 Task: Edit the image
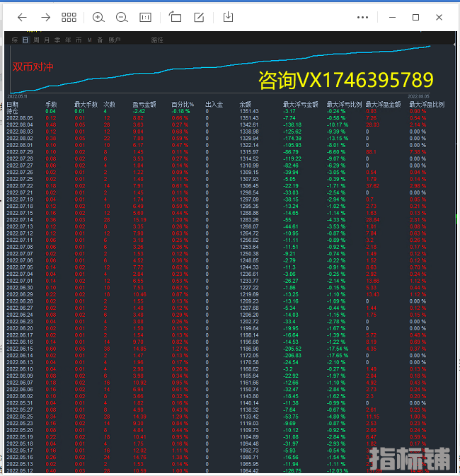click(x=199, y=17)
